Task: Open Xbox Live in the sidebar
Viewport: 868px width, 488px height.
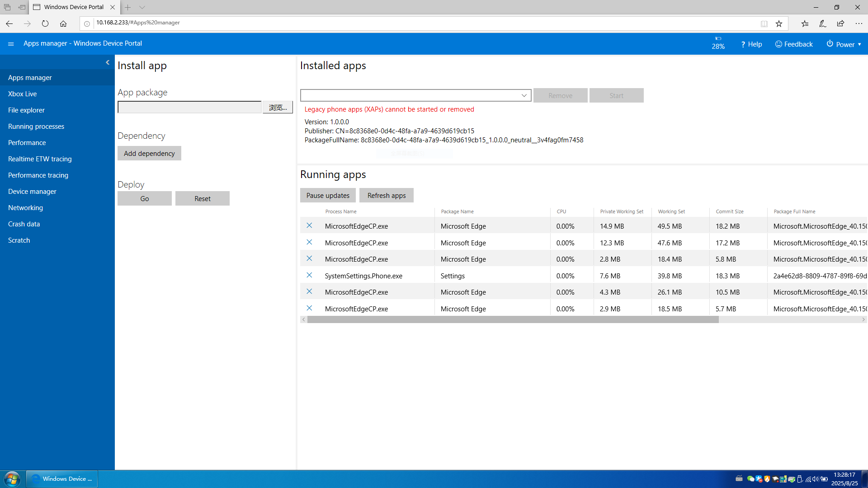Action: pos(57,94)
